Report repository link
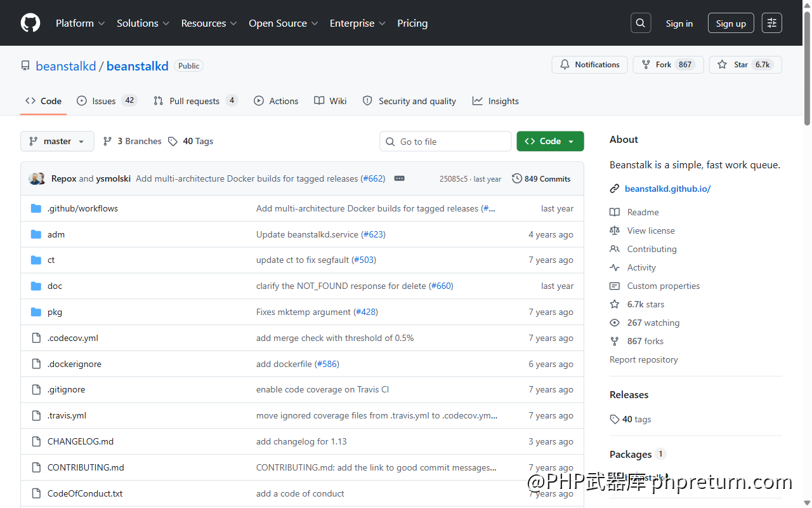Image resolution: width=812 pixels, height=508 pixels. (643, 359)
